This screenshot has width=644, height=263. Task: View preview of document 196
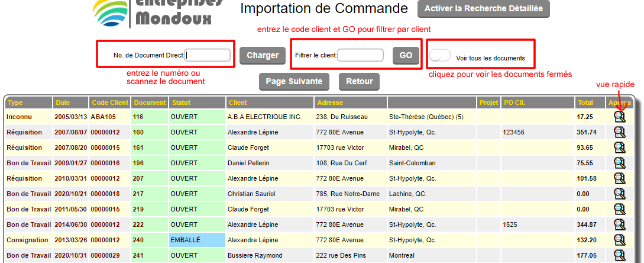pos(619,163)
